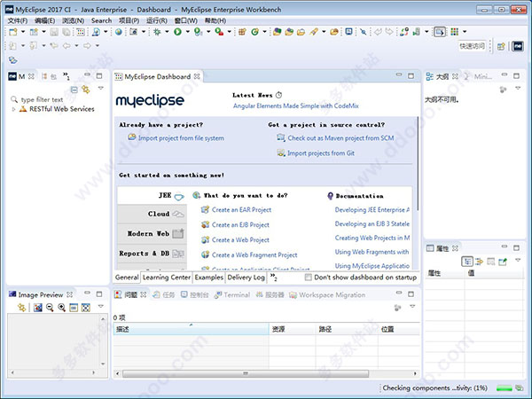Viewport: 532px width, 399px height.
Task: Click the type filter text field
Action: (x=42, y=99)
